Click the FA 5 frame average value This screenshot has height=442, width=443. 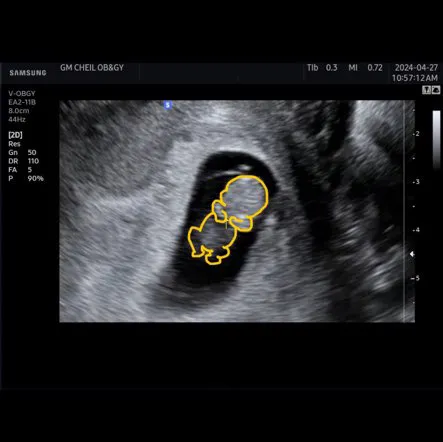(x=20, y=170)
